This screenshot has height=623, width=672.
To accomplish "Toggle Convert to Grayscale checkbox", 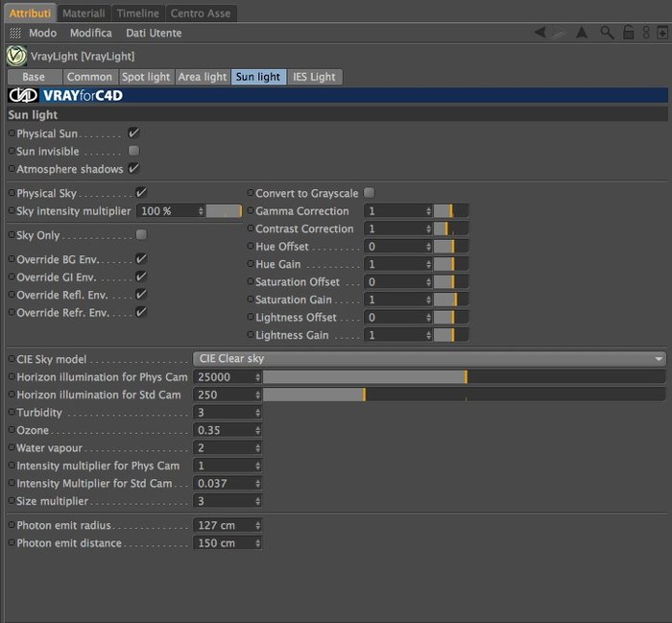I will pos(369,193).
